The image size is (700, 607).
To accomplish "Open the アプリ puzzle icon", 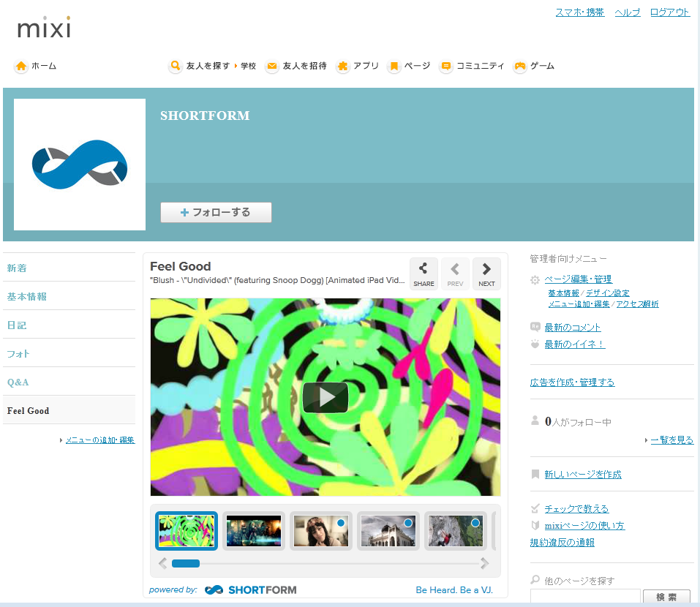I will point(342,66).
